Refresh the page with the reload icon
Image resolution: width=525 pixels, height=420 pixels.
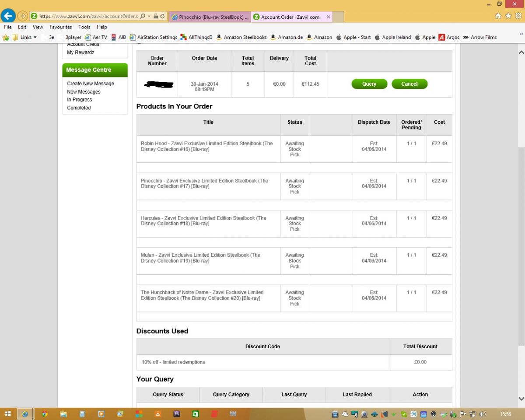pyautogui.click(x=163, y=17)
